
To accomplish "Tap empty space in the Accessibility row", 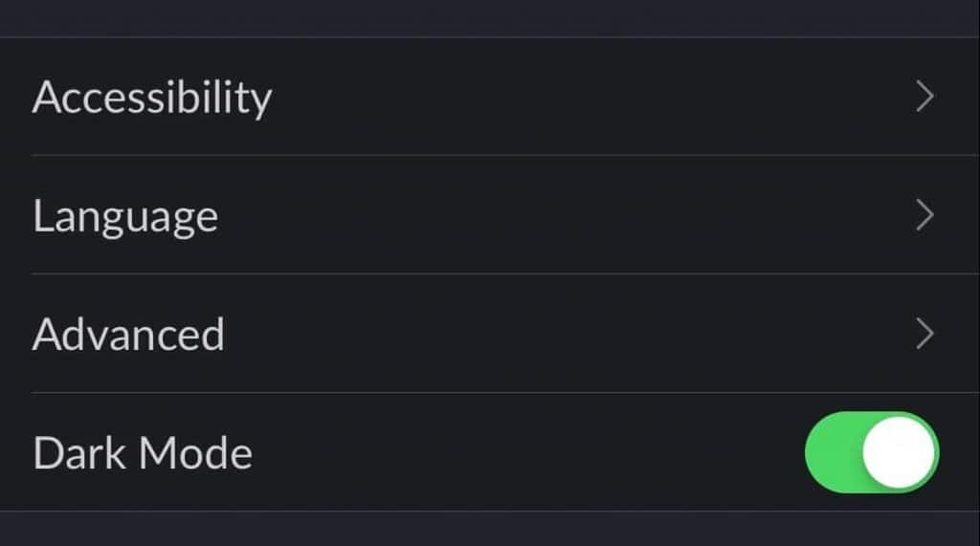I will tap(574, 97).
